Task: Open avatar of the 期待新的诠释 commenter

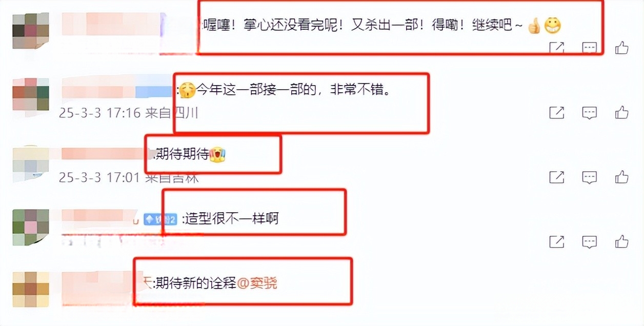Action: pos(31,290)
